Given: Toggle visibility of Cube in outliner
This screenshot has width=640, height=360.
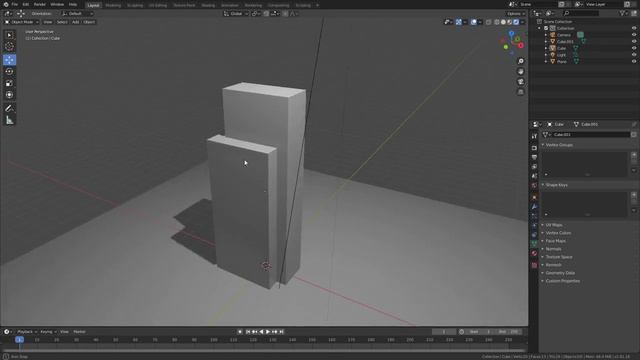Looking at the screenshot, I should click(634, 48).
